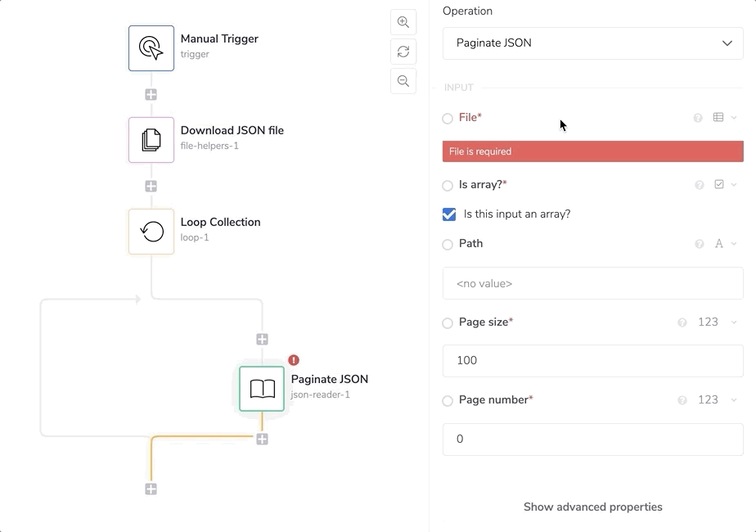Screen dimensions: 756x532
Task: Click the Path input field
Action: click(x=592, y=284)
